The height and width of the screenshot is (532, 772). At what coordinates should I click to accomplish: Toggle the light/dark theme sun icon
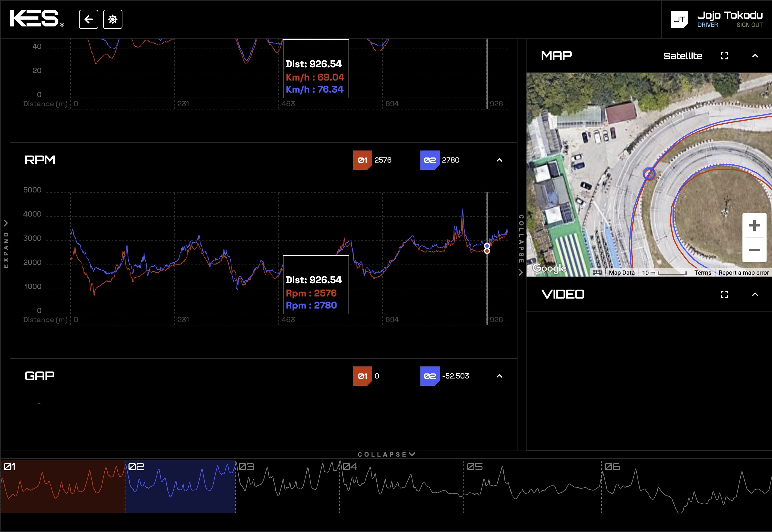pos(113,19)
